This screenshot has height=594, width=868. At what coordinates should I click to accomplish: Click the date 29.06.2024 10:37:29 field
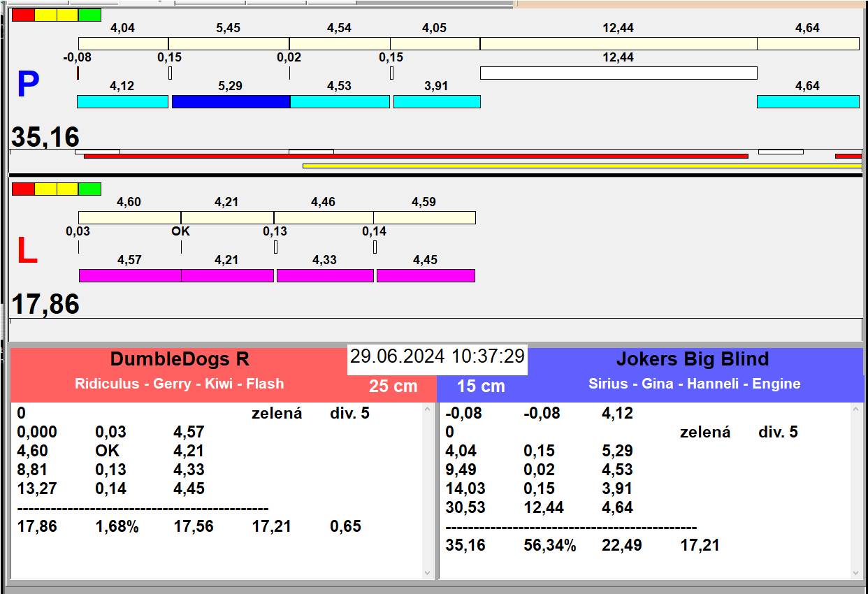(437, 356)
